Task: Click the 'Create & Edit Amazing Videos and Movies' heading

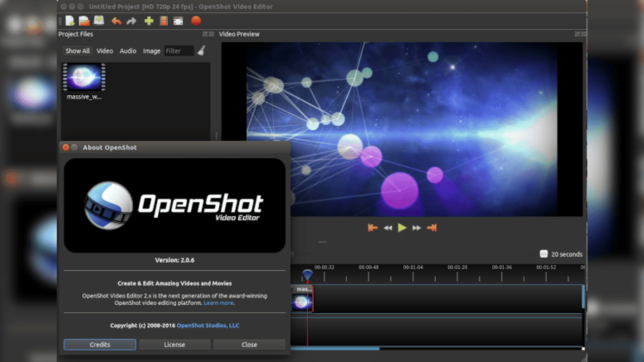Action: coord(175,283)
